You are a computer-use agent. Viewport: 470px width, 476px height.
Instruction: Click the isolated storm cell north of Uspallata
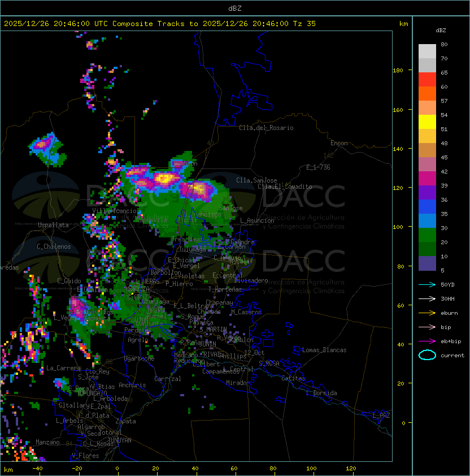point(47,149)
